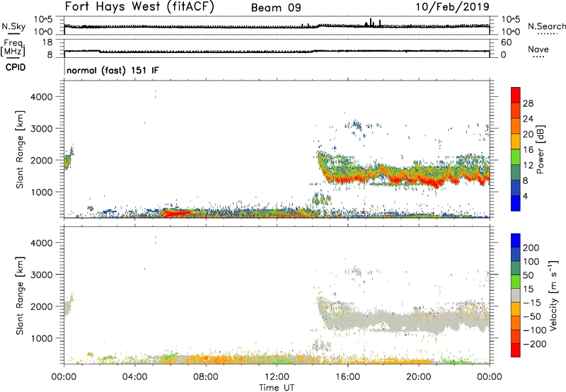Click the '2000' tick in the power panel
The image size is (566, 392).
coord(41,160)
